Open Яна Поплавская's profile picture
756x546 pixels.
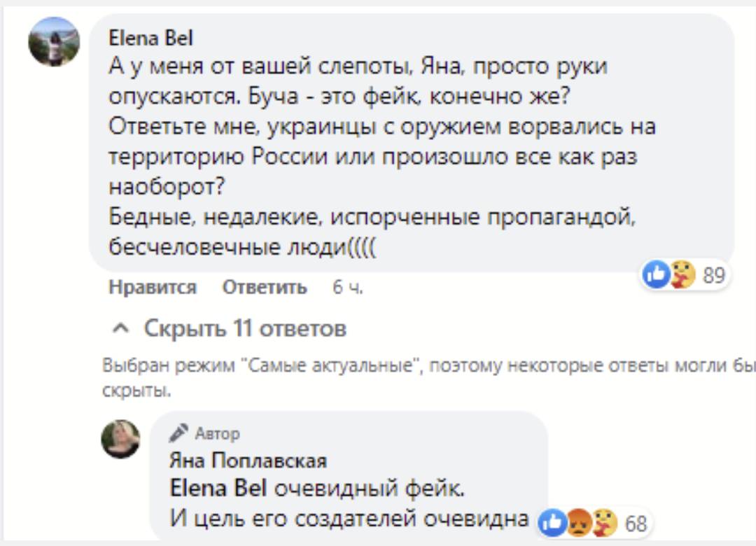[120, 439]
